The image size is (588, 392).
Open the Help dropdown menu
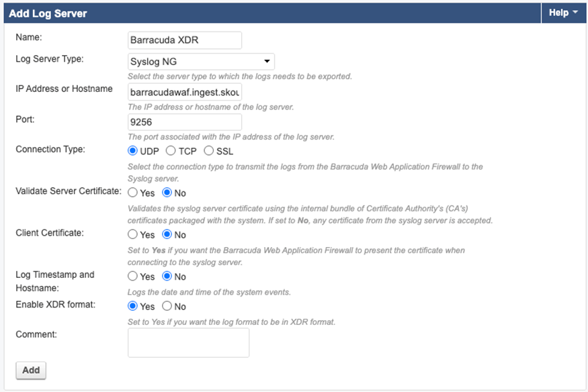tap(563, 13)
